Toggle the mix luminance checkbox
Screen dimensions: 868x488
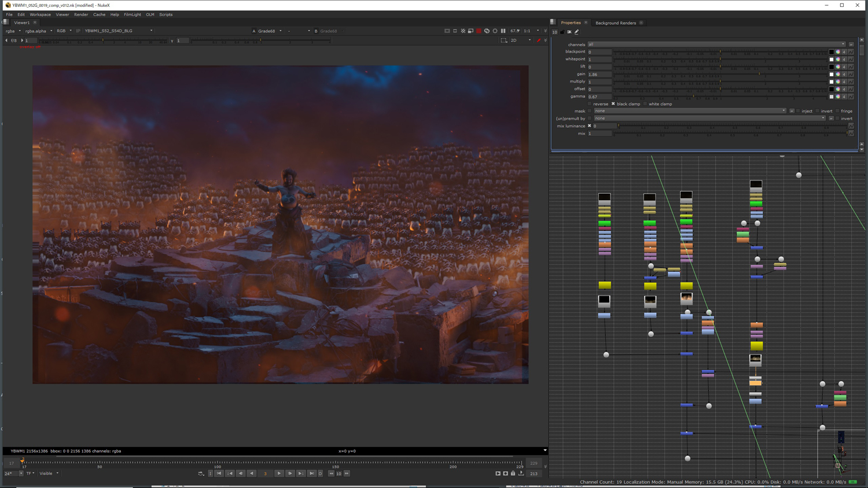(590, 126)
